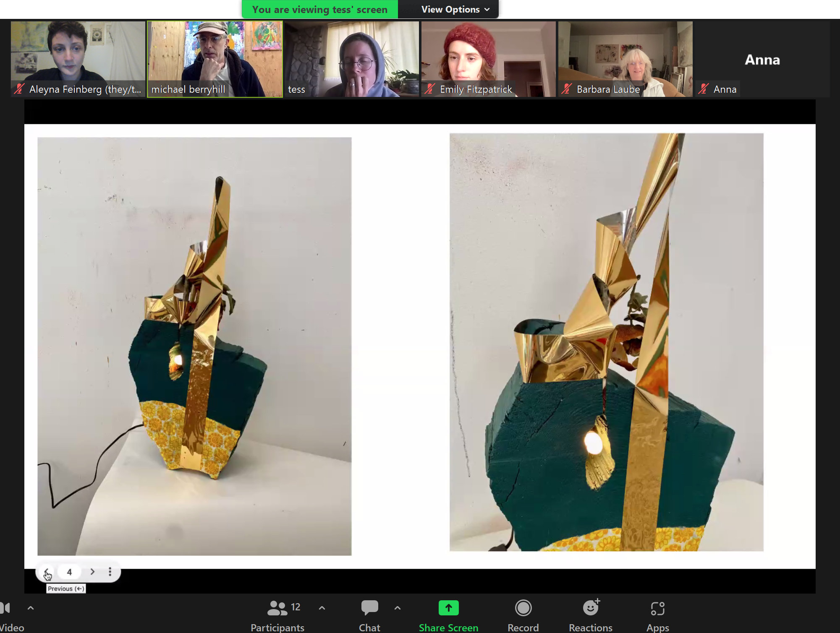The image size is (840, 633).
Task: Click Aleyna Feinberg's muted microphone icon
Action: coord(19,89)
